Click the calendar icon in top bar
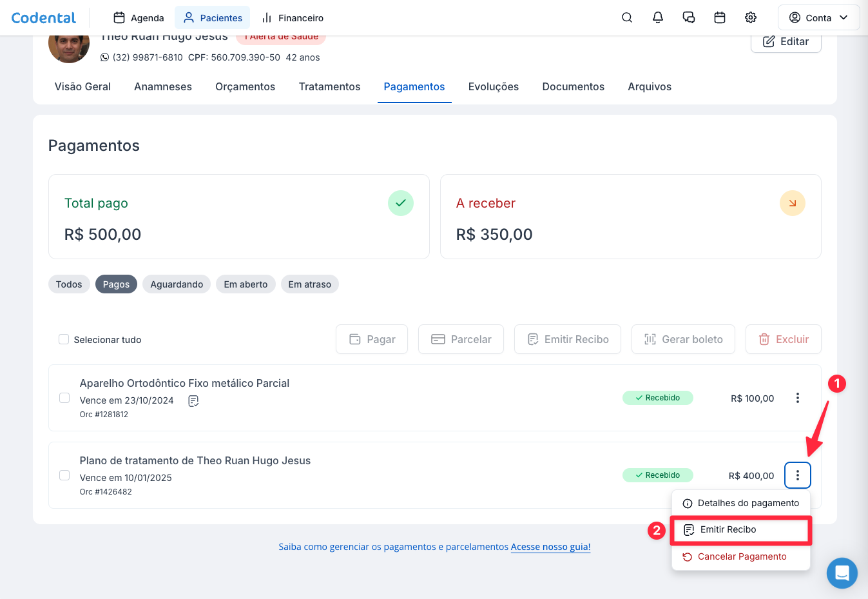This screenshot has height=599, width=868. tap(719, 17)
